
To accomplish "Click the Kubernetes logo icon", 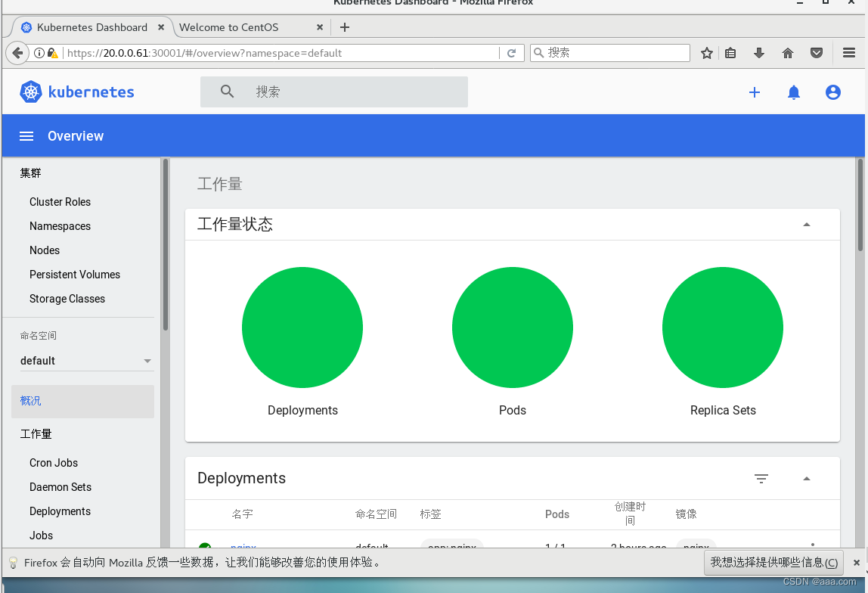I will click(x=31, y=92).
